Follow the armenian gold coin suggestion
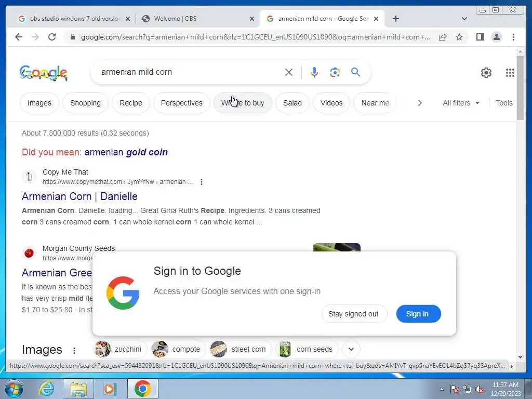Viewport: 532px width, 399px height. point(126,152)
